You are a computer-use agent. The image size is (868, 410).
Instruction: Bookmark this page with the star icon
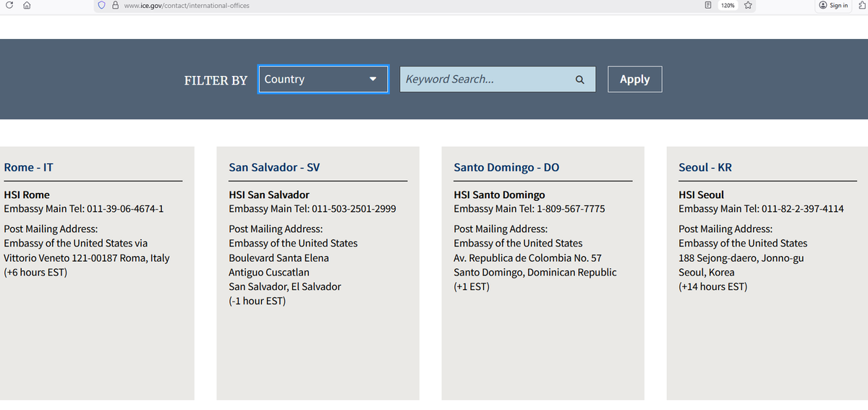(748, 5)
